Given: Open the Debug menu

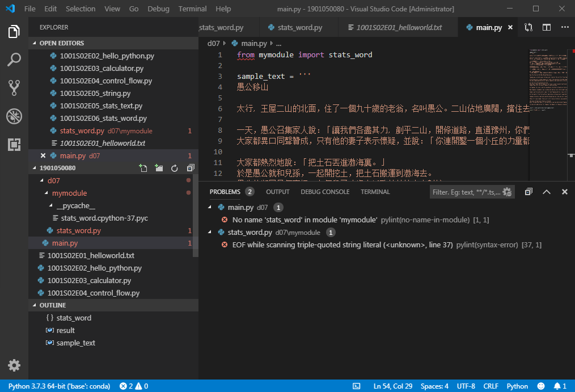Looking at the screenshot, I should point(158,9).
